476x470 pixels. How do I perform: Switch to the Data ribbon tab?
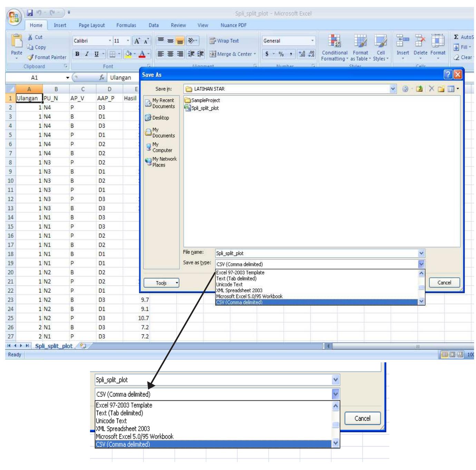coord(153,25)
